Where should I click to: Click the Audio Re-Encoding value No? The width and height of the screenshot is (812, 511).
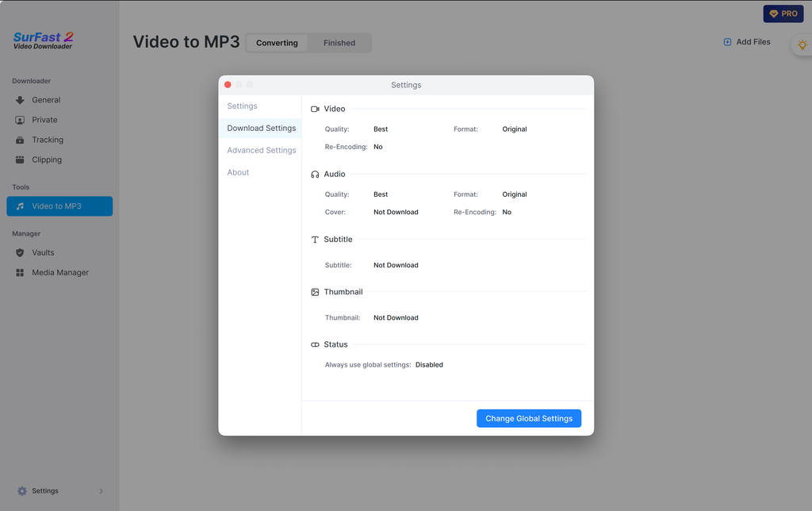coord(507,213)
